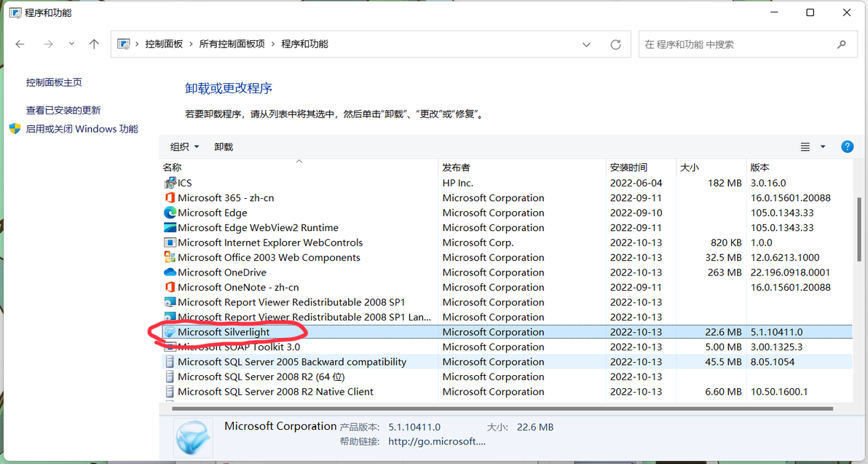Open 启用或关闭 Windows 功能 link
Screen dimensions: 868x464
pyautogui.click(x=82, y=129)
